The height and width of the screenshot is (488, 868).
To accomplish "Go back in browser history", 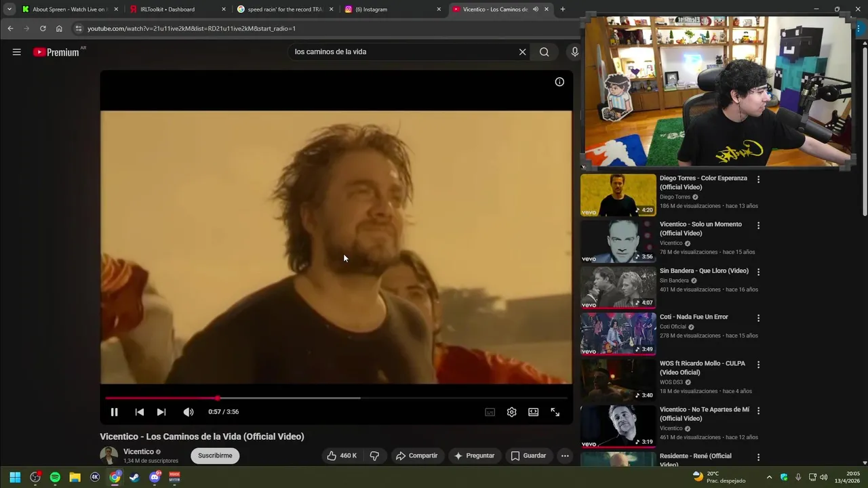I will pos(10,28).
